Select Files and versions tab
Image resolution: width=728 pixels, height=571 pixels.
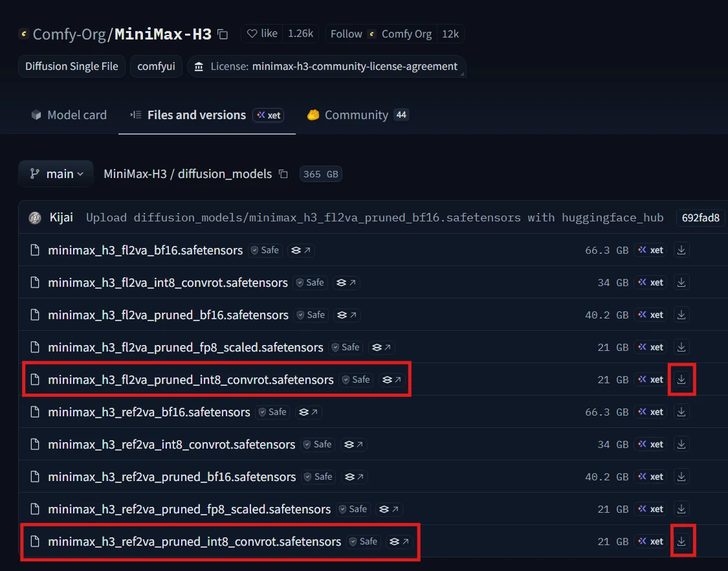(206, 115)
